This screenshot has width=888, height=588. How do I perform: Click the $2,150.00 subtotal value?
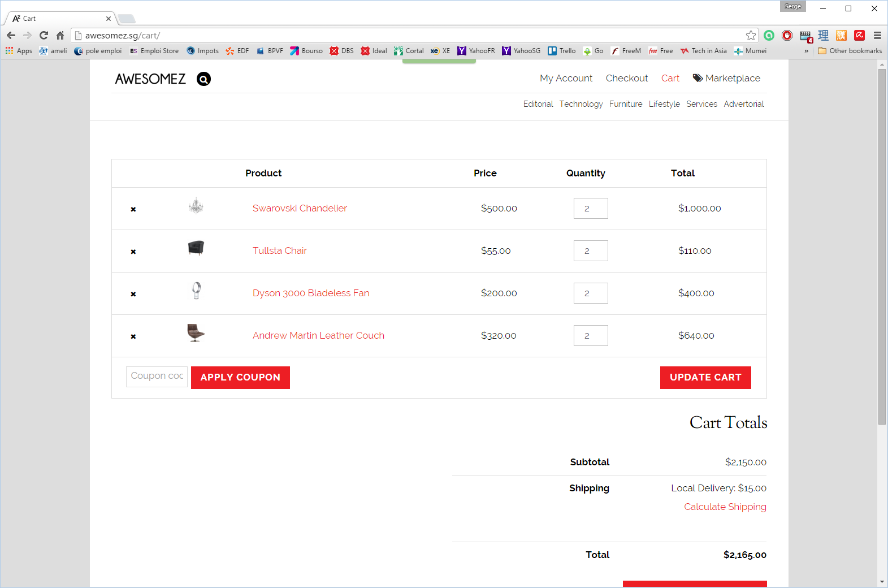click(x=746, y=462)
